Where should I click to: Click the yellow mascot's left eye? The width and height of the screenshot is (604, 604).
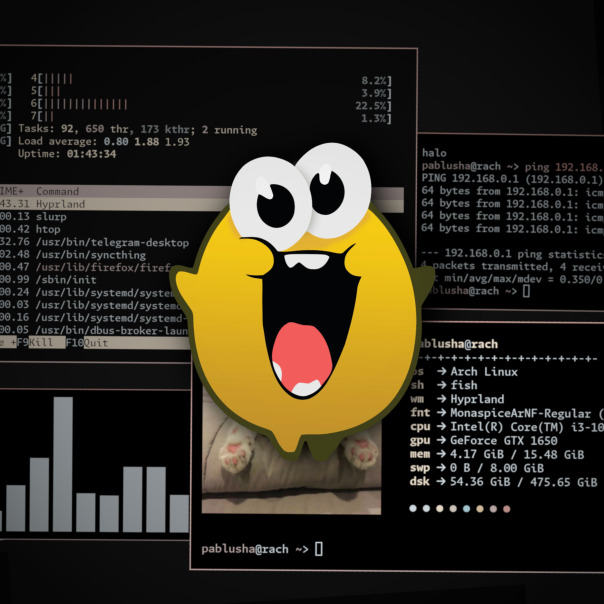(271, 203)
